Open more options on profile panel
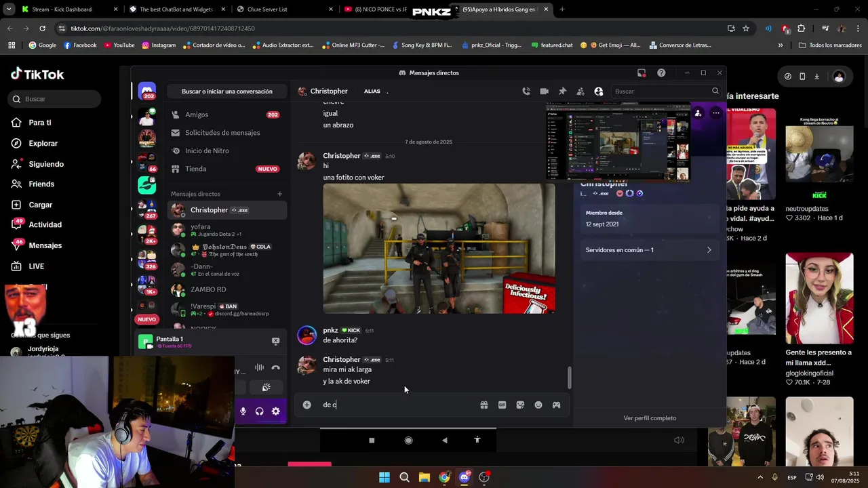Viewport: 868px width, 488px height. 715,113
